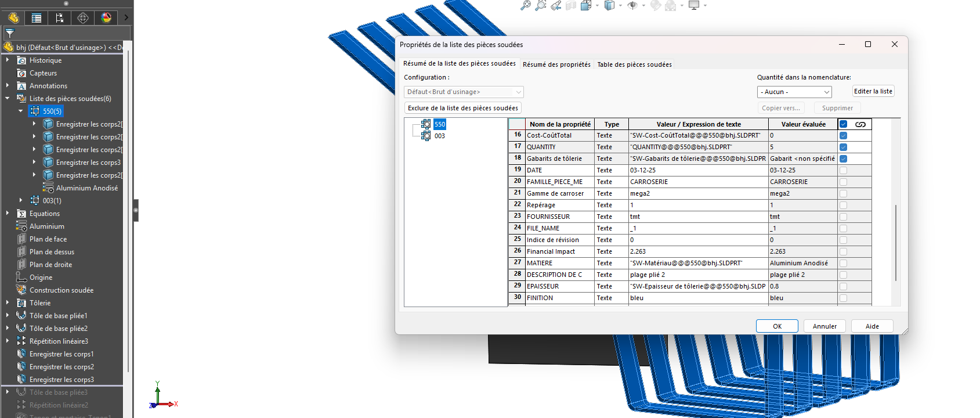The height and width of the screenshot is (418, 980).
Task: Switch to 'Résumé des propriétés' tab
Action: (x=556, y=64)
